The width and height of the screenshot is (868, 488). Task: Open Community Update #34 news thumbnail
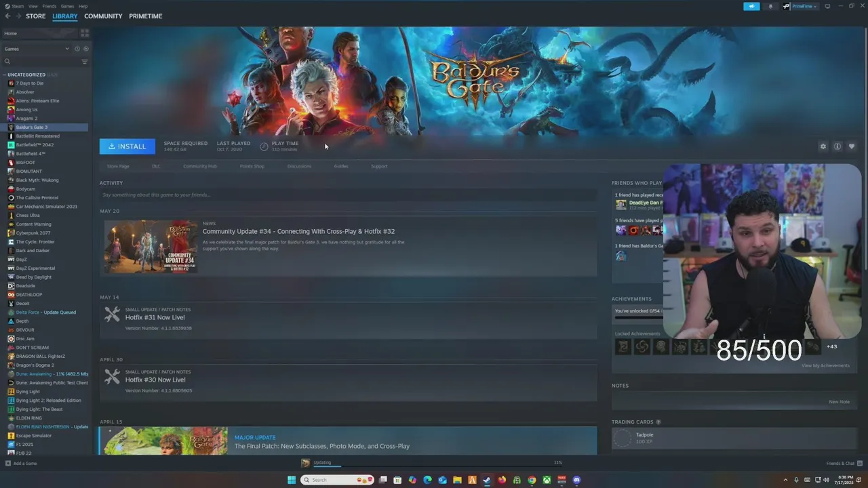point(151,246)
